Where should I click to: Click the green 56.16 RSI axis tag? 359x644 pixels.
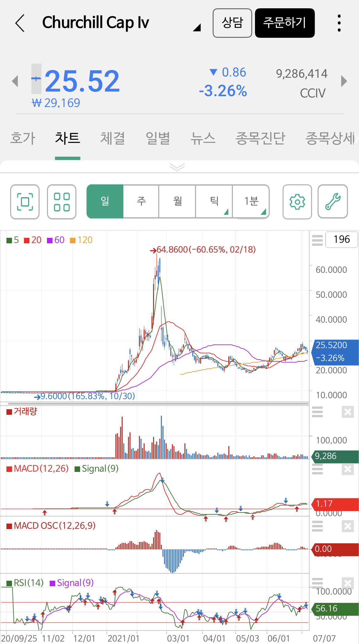(x=335, y=609)
